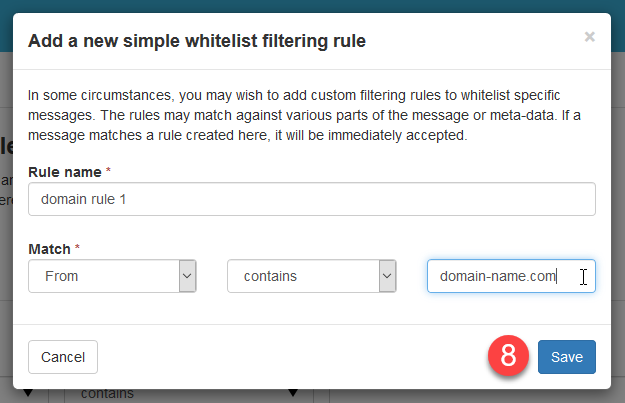
Task: Click the dialog description paragraph
Action: click(310, 115)
